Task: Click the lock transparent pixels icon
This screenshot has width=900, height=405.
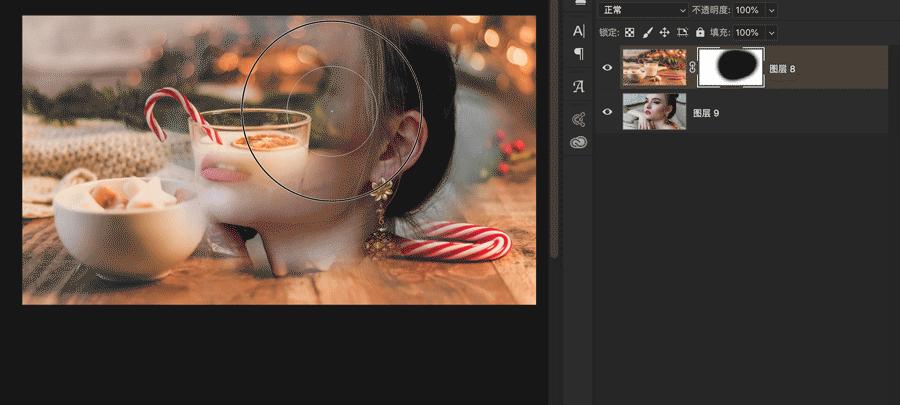Action: point(628,32)
